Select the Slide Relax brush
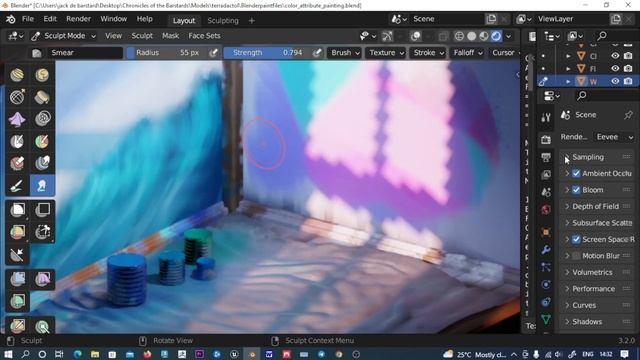The height and width of the screenshot is (360, 640). pos(17,97)
